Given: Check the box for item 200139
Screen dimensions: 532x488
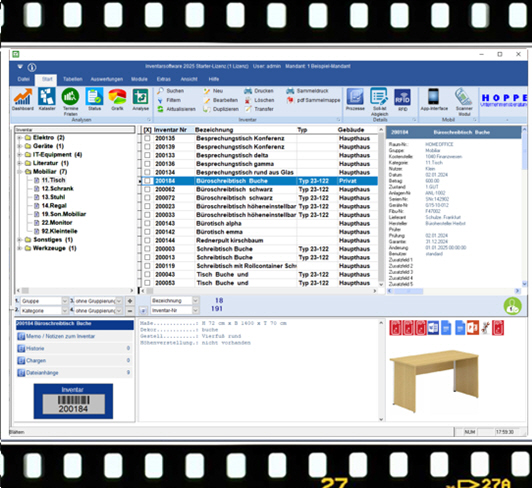Looking at the screenshot, I should tap(147, 147).
